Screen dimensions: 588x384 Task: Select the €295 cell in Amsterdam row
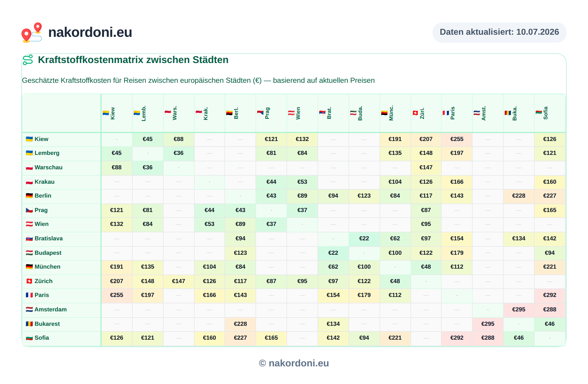tap(519, 309)
